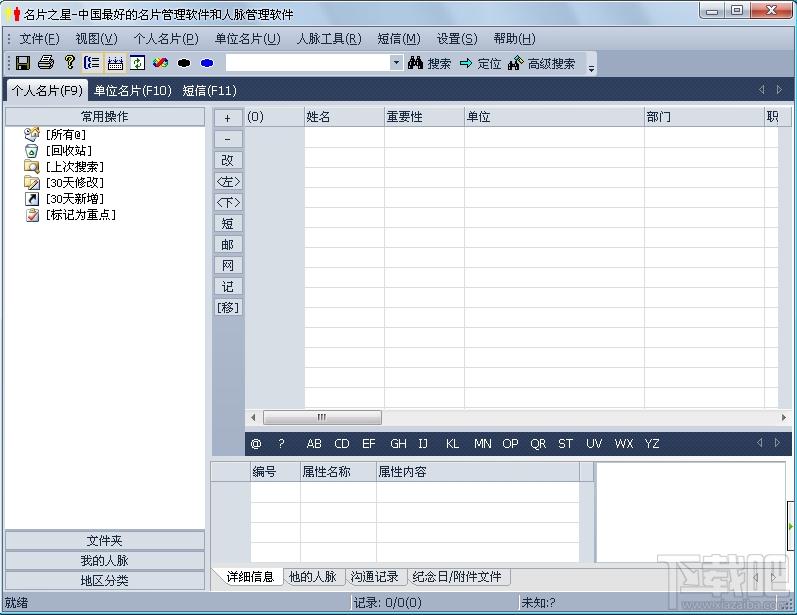The height and width of the screenshot is (615, 797).
Task: Click the + add card button
Action: (x=227, y=118)
